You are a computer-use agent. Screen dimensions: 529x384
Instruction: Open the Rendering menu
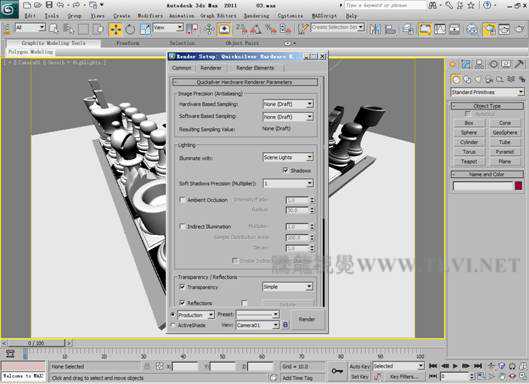[256, 16]
